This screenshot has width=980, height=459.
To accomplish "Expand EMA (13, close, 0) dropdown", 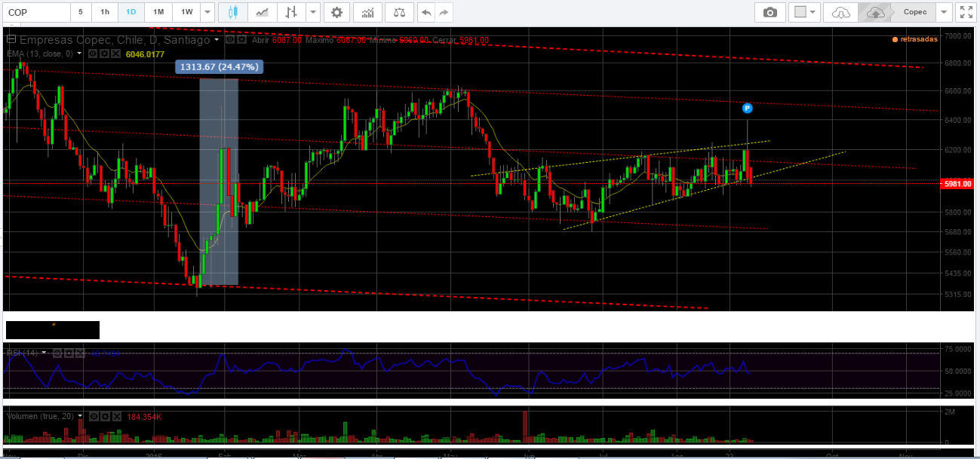I will 79,54.
